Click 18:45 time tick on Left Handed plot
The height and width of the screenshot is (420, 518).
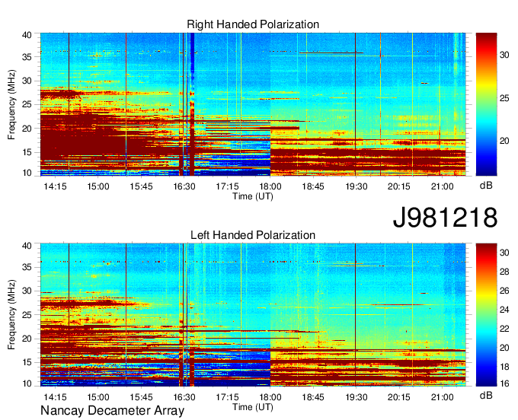click(x=313, y=397)
